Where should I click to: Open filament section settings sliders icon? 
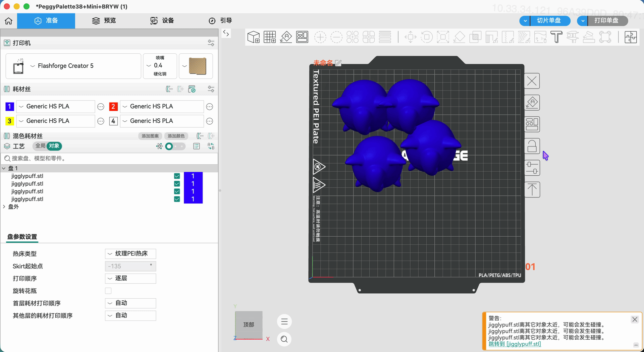click(211, 89)
